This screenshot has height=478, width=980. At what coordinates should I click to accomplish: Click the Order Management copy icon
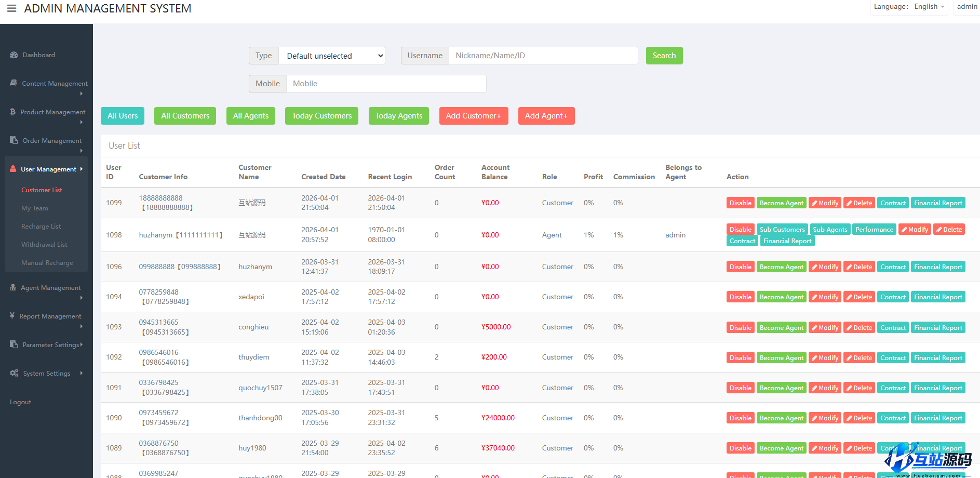[14, 140]
